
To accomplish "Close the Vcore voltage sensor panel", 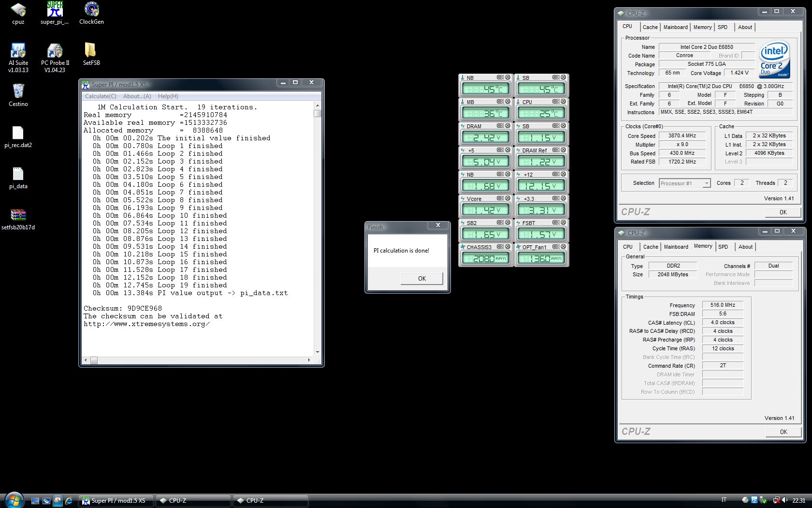I will point(507,198).
